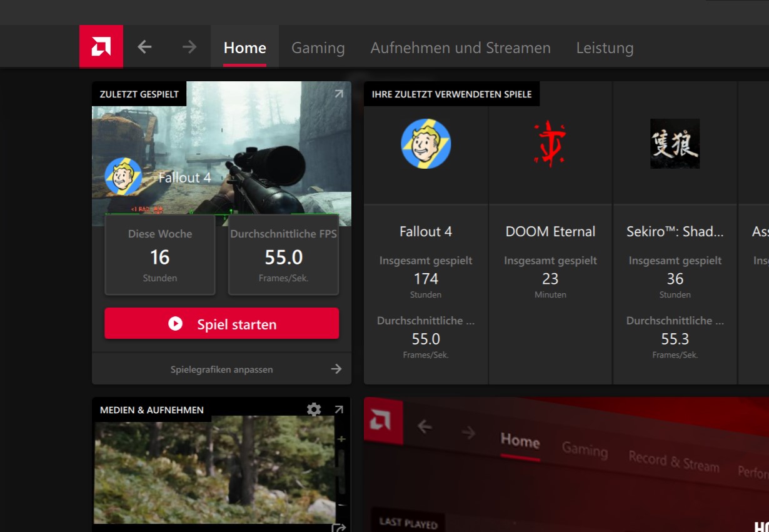This screenshot has width=769, height=532.
Task: Click the forest media preview thumbnail
Action: [214, 470]
